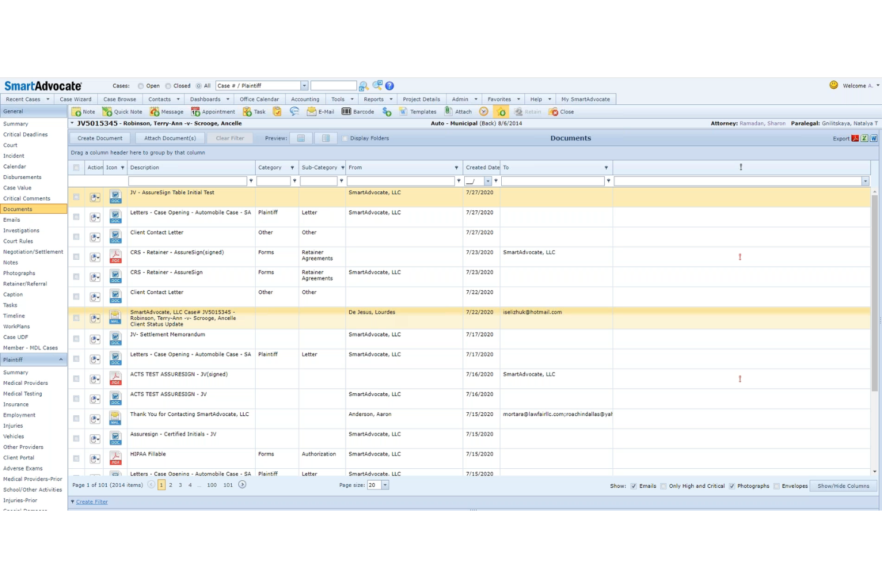882x588 pixels.
Task: Open the advanced search icon
Action: tap(377, 85)
